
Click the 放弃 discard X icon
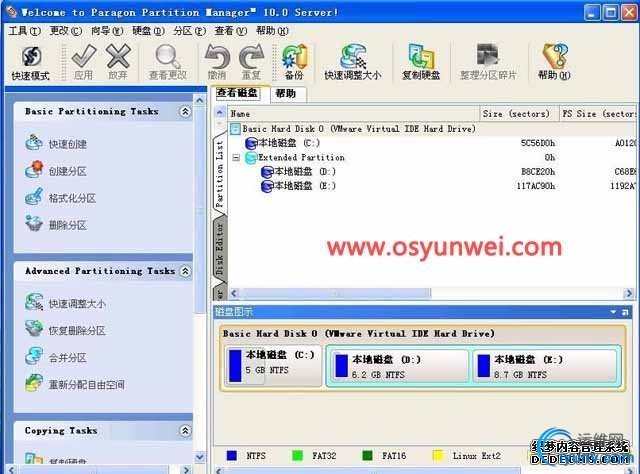click(x=118, y=56)
